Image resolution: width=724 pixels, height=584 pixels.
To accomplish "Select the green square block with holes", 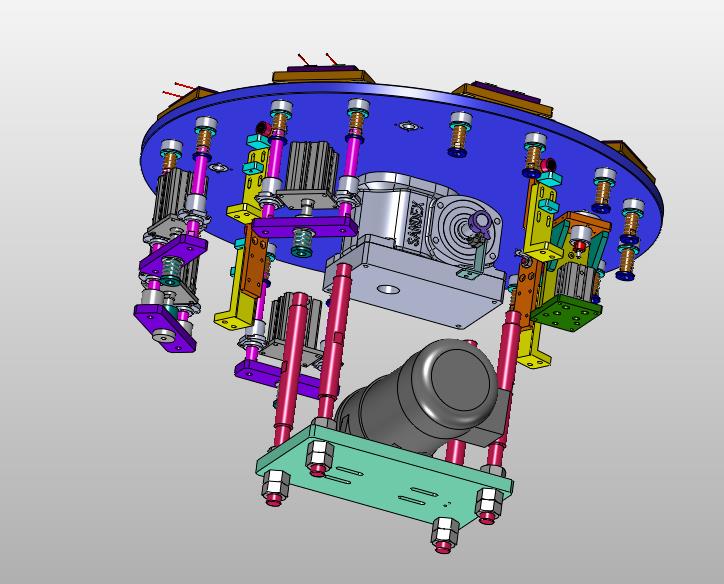I will pyautogui.click(x=566, y=313).
